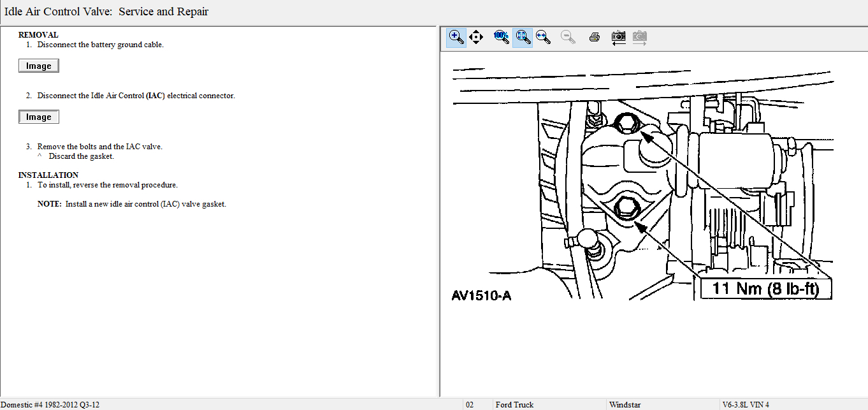Print the diagram with the printer icon

click(x=595, y=38)
